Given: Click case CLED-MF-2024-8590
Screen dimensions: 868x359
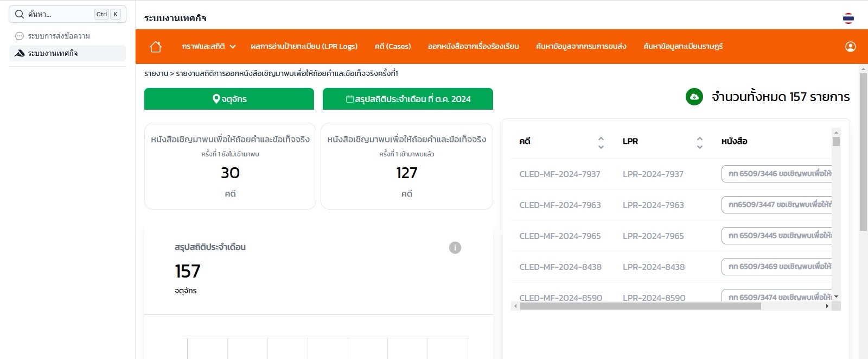Looking at the screenshot, I should (561, 298).
